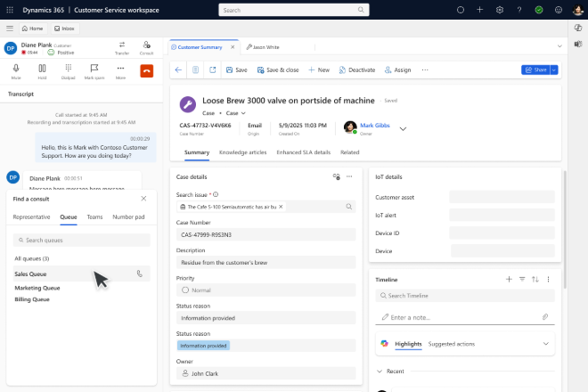The width and height of the screenshot is (588, 392).
Task: Click Save & close
Action: 278,70
